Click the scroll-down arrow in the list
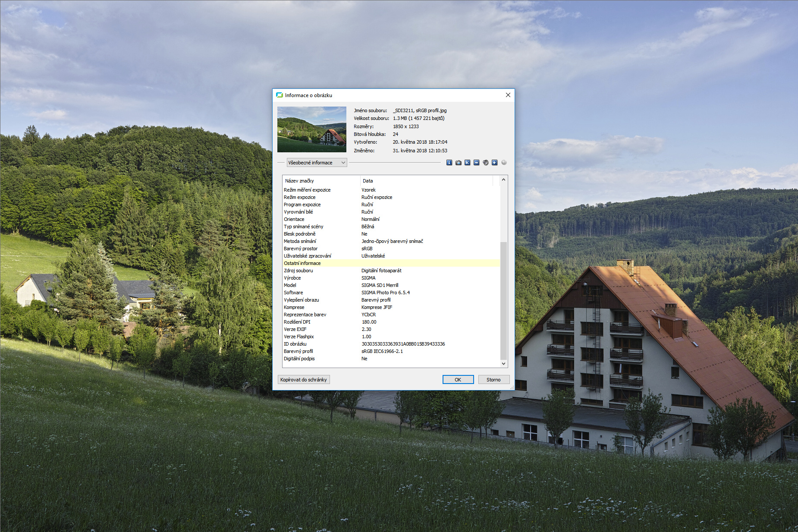798x532 pixels. [x=503, y=364]
